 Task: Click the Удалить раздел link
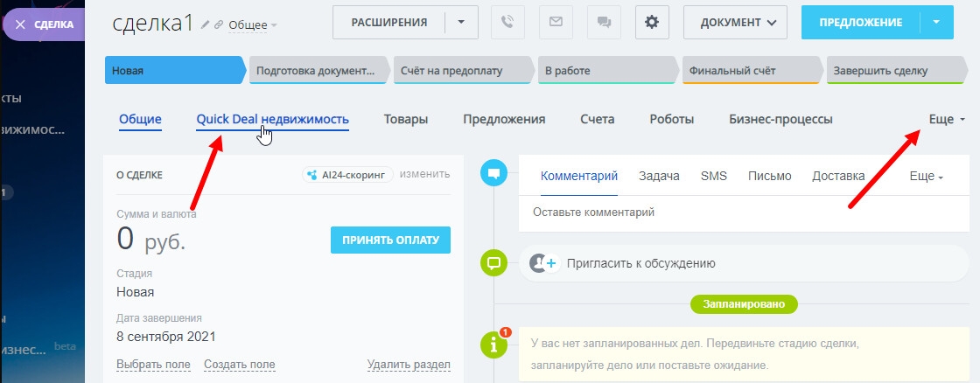409,365
